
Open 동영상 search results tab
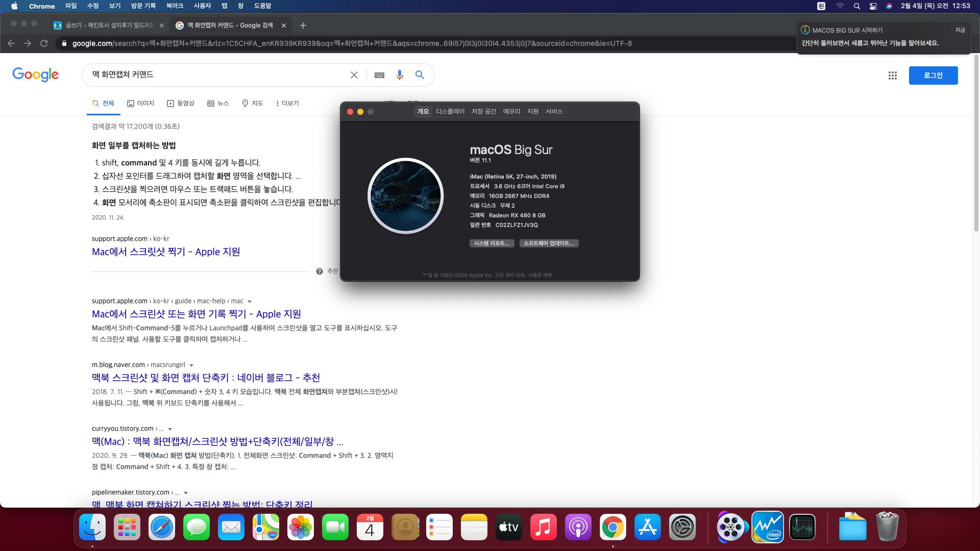coord(181,104)
